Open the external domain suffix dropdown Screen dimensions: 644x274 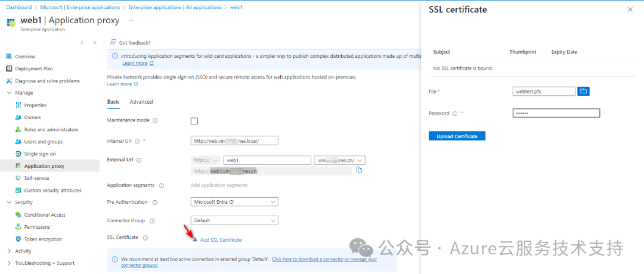339,160
